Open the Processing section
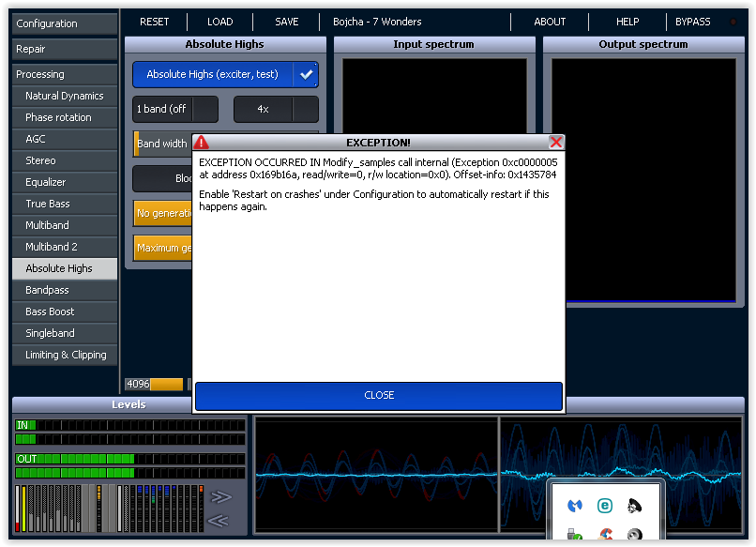Screen dimensions: 756x547 click(65, 74)
